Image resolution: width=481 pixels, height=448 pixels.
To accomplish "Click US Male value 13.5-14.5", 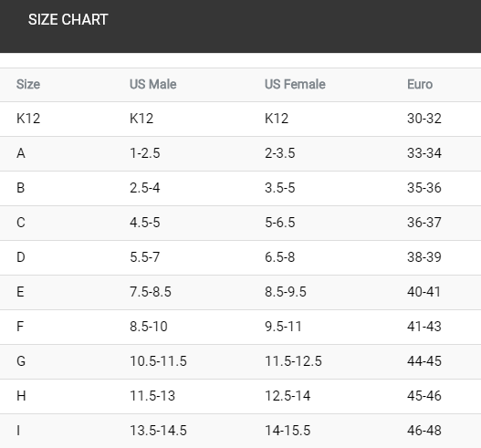I will click(158, 431).
